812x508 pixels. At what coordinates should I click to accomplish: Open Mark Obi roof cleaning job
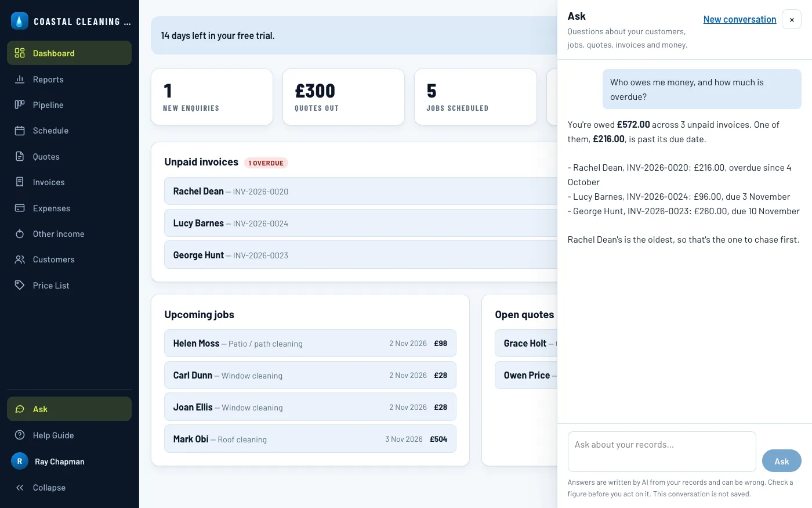pos(310,439)
